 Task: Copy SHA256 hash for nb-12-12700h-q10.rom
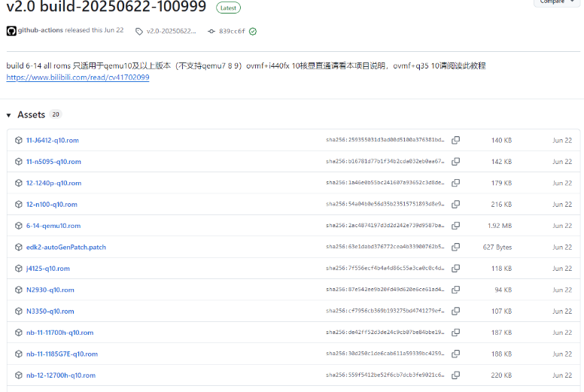(455, 375)
